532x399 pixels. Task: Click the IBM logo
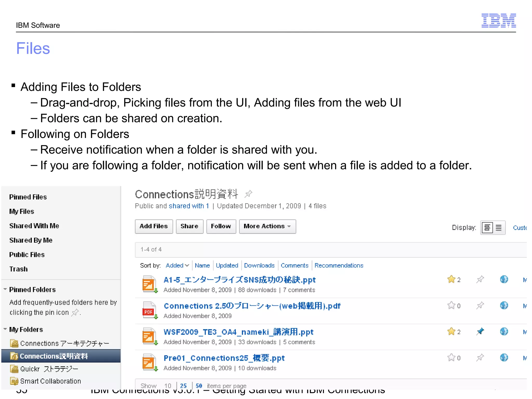coord(499,21)
